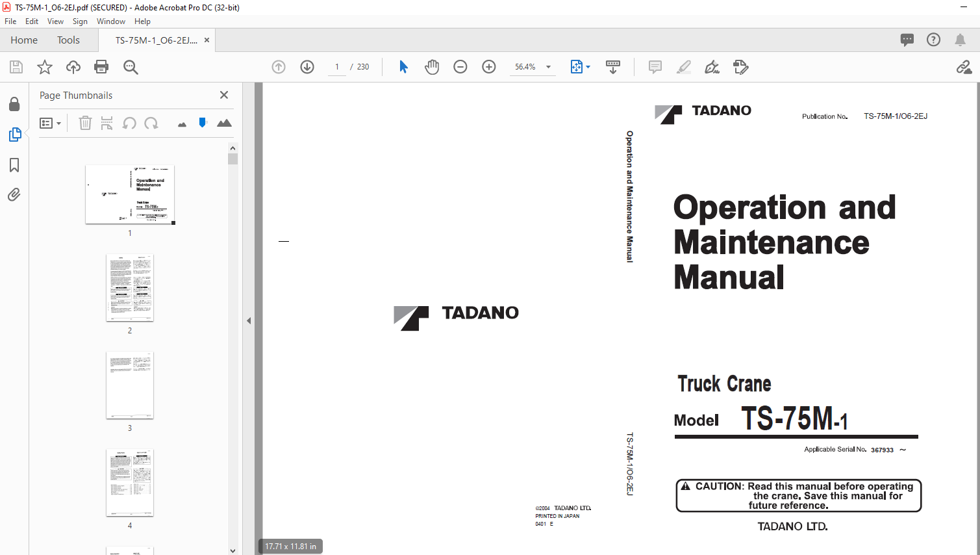Open the Help question mark icon

tap(933, 40)
